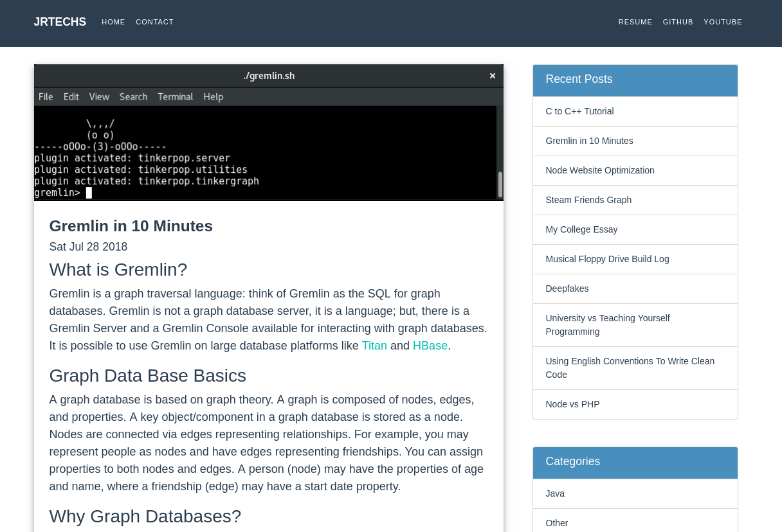Open the C to C++ Tutorial post
The image size is (782, 532).
(579, 111)
